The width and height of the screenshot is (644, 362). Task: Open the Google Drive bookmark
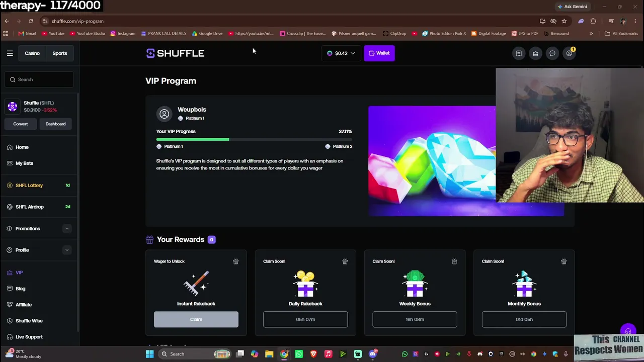coord(207,34)
